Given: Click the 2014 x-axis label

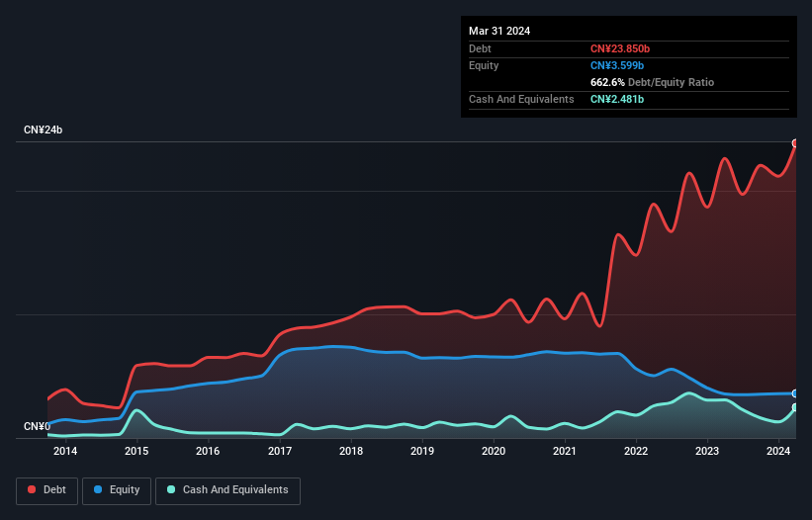Looking at the screenshot, I should tap(65, 452).
